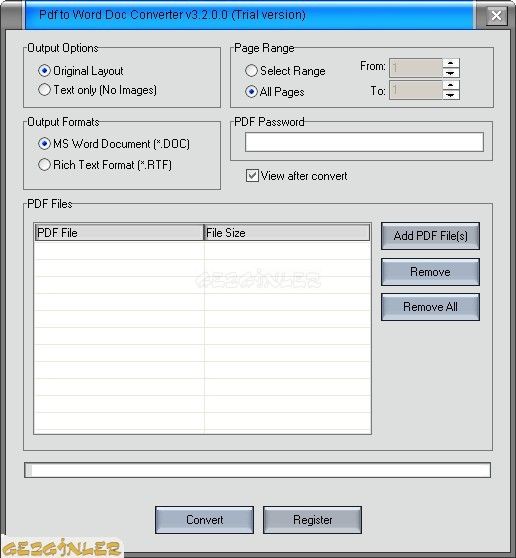This screenshot has height=558, width=516.
Task: Click the From page number field
Action: coord(416,68)
